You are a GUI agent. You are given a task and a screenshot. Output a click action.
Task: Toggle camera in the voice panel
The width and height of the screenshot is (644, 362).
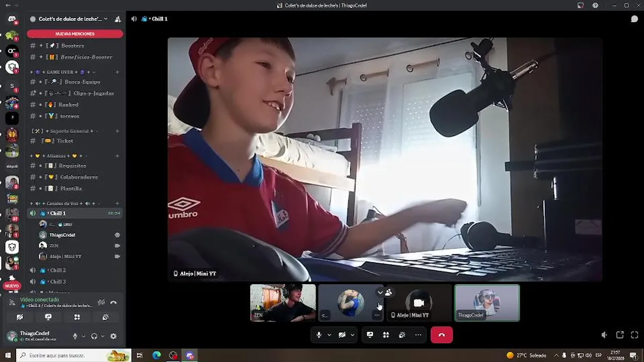20,317
